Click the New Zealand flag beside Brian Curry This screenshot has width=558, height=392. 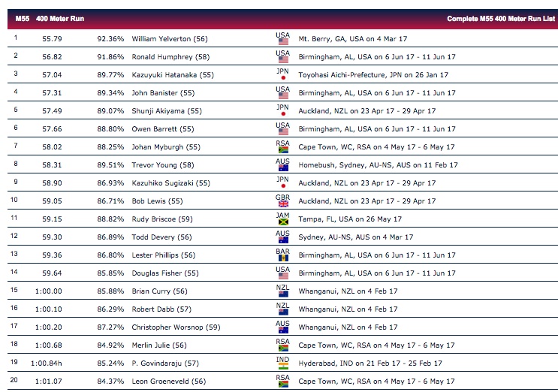(283, 294)
